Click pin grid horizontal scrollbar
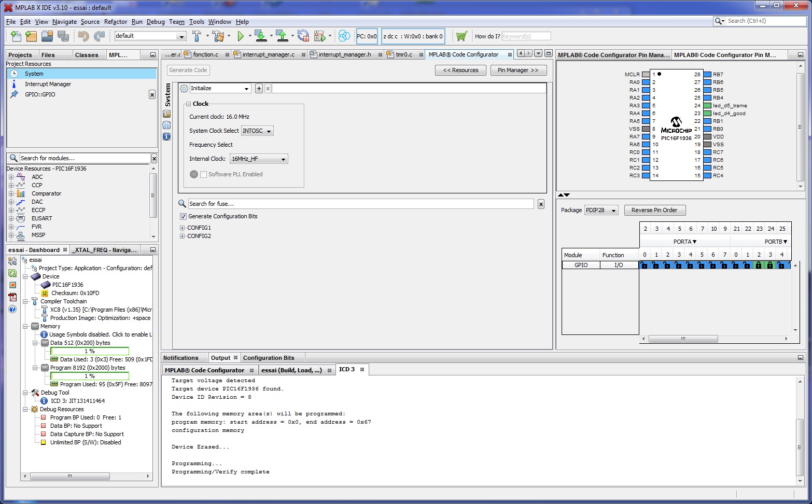812x504 pixels. tap(683, 339)
